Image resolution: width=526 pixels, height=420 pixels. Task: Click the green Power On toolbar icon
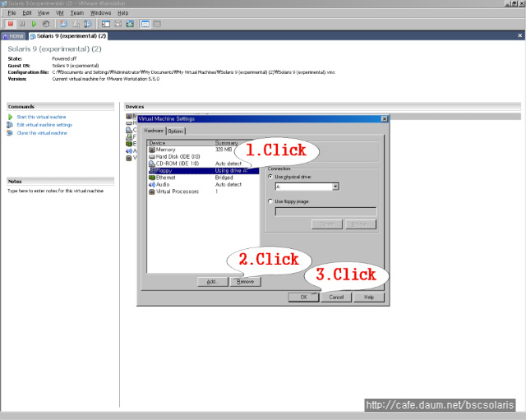click(x=34, y=24)
